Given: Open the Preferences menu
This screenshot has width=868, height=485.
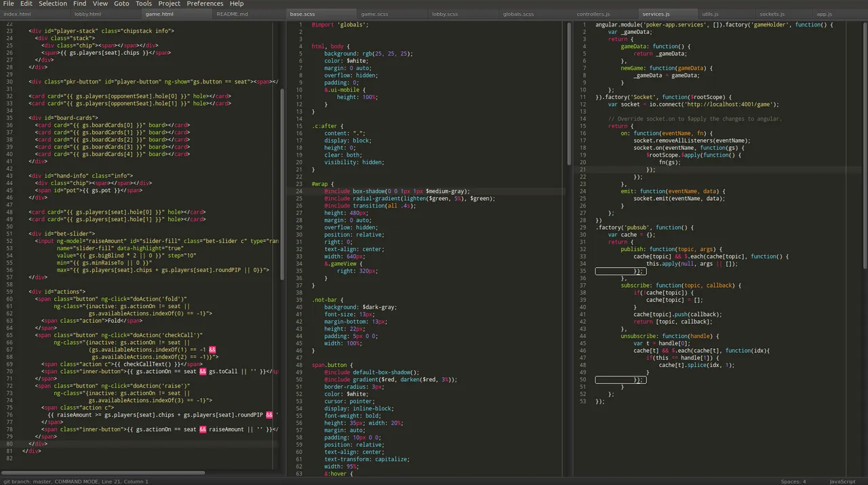Looking at the screenshot, I should pyautogui.click(x=205, y=3).
